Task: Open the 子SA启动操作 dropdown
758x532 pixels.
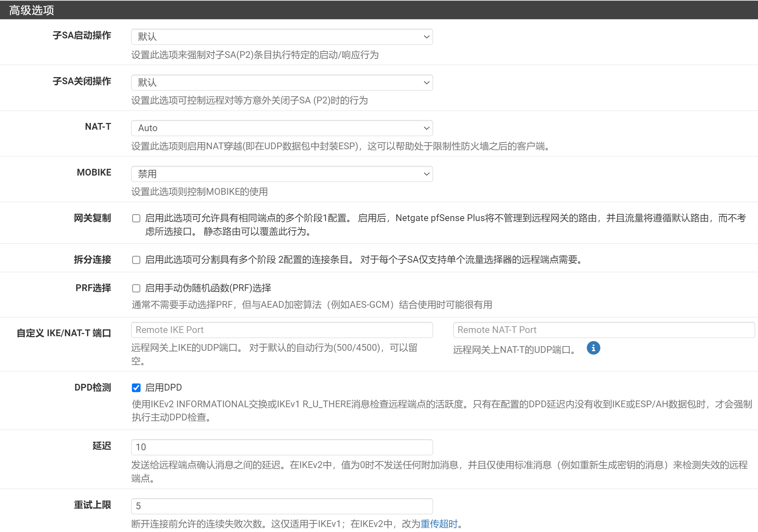Action: (282, 37)
